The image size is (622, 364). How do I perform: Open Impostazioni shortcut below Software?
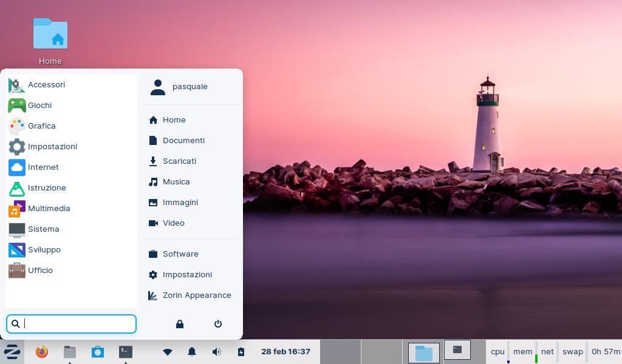[190, 274]
